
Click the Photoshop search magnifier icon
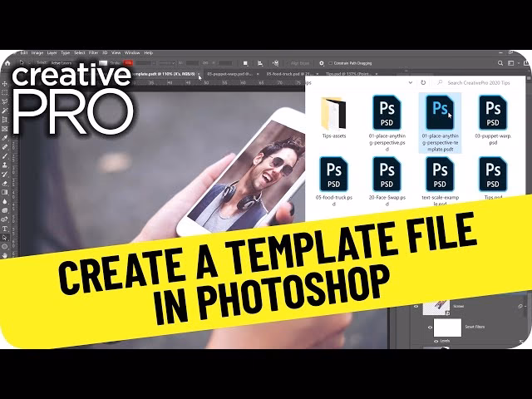(x=500, y=63)
